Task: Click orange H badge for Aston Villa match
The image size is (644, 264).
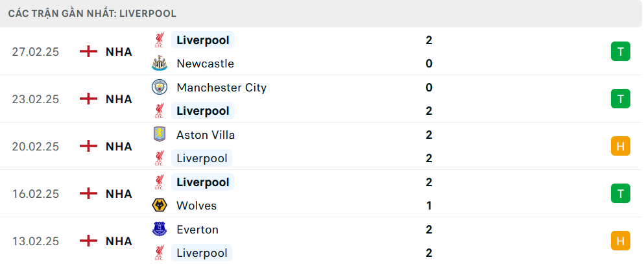Action: 621,147
